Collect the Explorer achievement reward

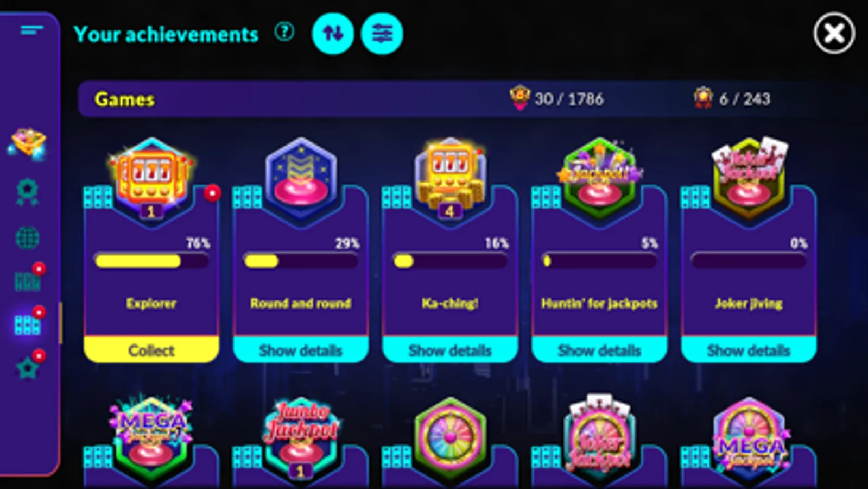pos(151,350)
